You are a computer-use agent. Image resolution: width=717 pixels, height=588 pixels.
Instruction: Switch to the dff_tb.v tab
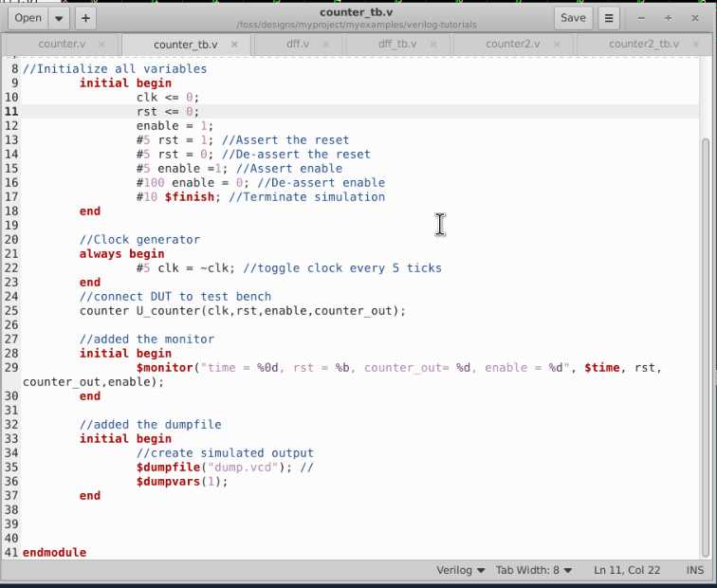(x=397, y=45)
